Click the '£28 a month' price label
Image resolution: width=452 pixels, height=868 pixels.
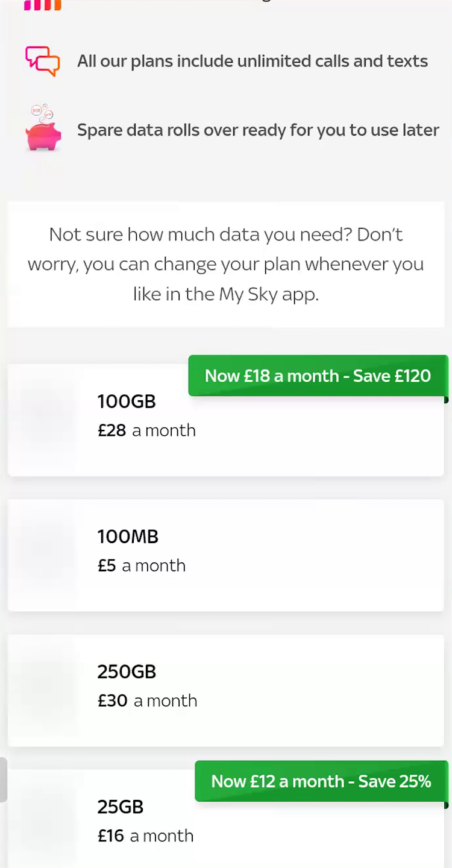click(x=146, y=430)
